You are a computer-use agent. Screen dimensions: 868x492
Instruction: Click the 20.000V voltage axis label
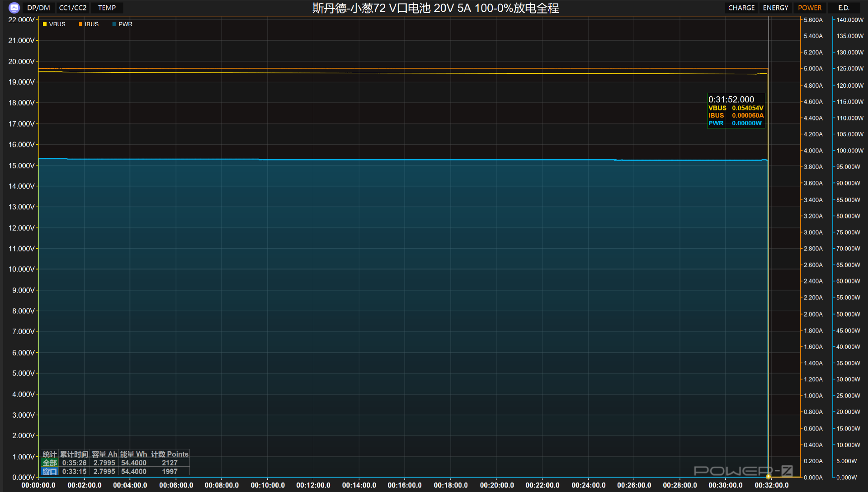click(21, 61)
